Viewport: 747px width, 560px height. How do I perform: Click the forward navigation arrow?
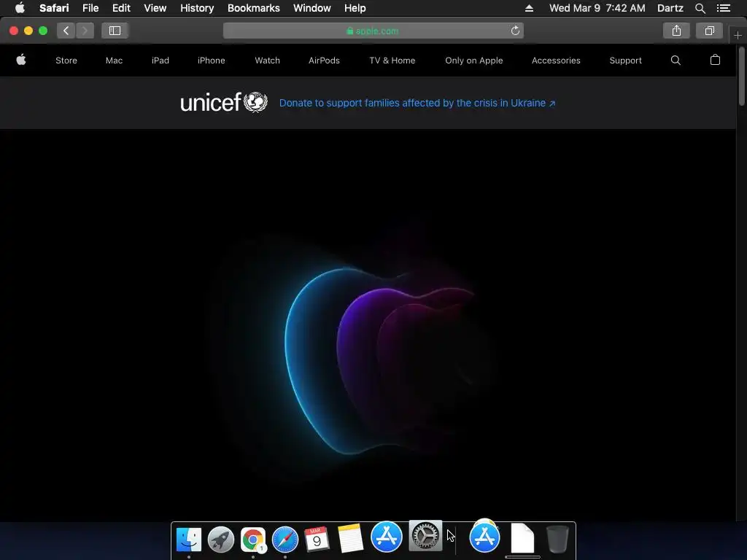pyautogui.click(x=85, y=31)
